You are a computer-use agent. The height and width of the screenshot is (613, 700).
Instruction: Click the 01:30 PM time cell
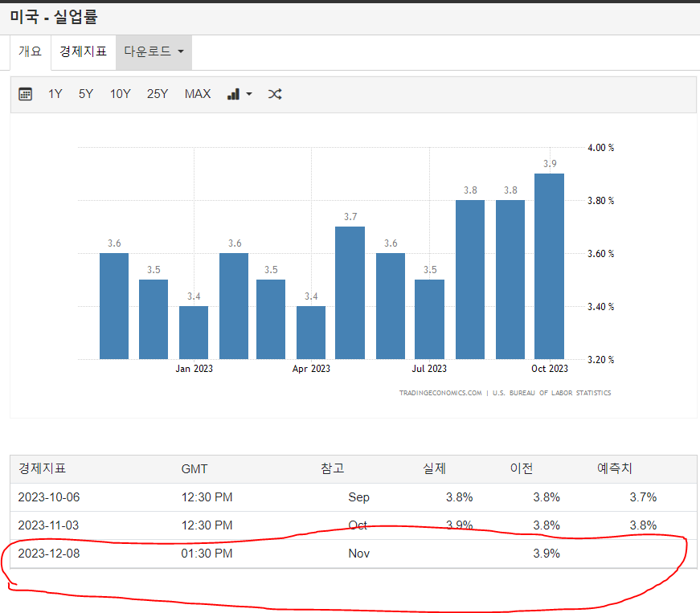pos(207,554)
